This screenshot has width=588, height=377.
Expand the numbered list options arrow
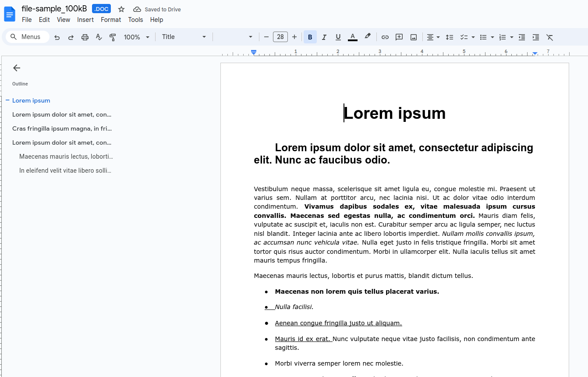[x=512, y=37]
